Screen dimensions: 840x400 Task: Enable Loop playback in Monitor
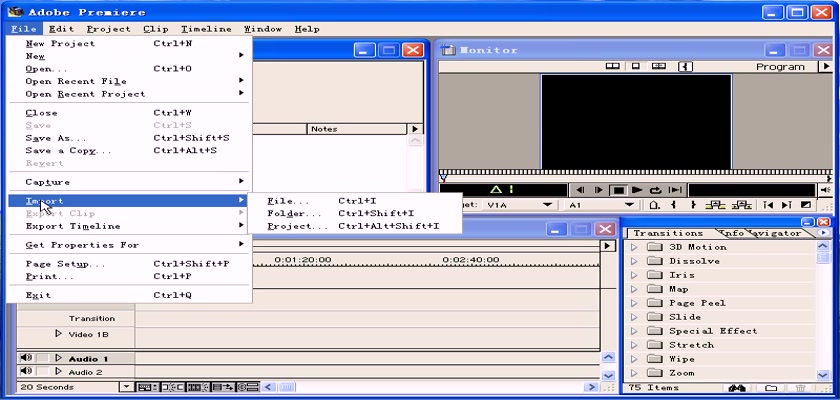656,190
